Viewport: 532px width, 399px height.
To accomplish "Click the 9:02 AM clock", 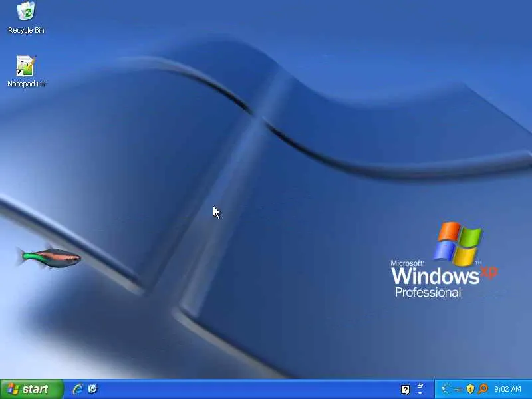I will pyautogui.click(x=507, y=389).
